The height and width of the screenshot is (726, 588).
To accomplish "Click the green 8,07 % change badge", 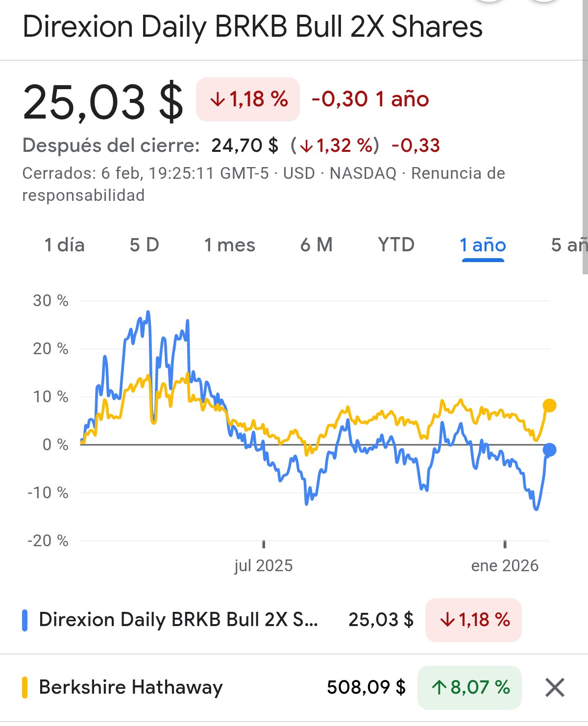I will point(469,687).
